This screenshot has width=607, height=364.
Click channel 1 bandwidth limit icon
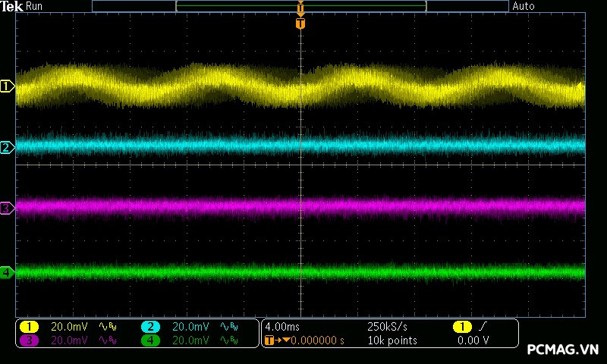coord(106,327)
